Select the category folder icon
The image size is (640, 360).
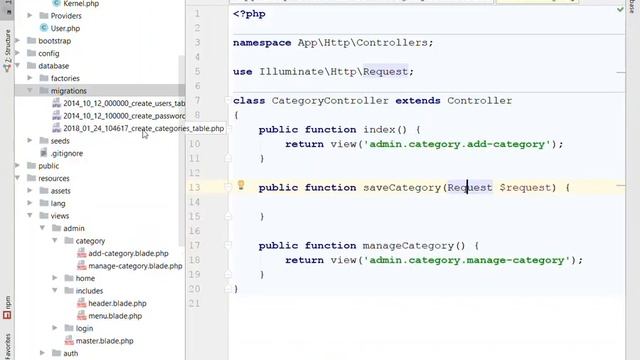(x=69, y=240)
